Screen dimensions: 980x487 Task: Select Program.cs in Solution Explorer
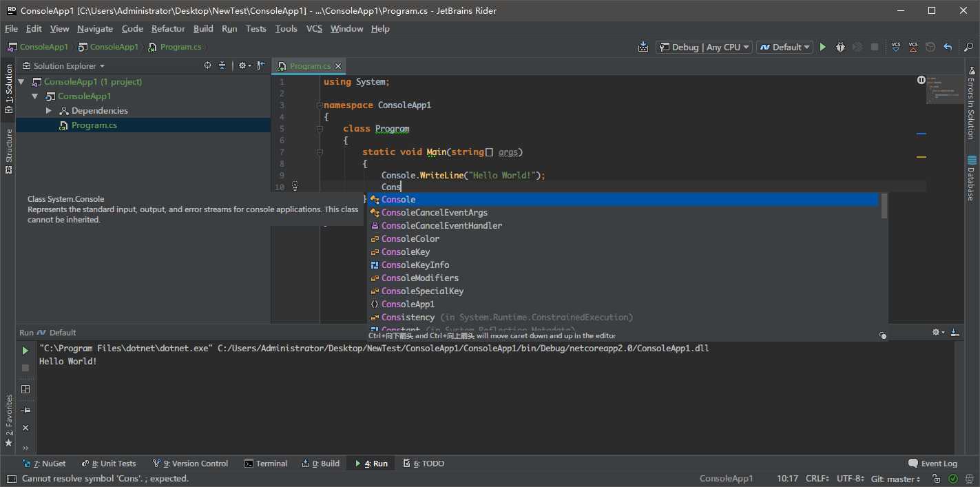[143, 125]
